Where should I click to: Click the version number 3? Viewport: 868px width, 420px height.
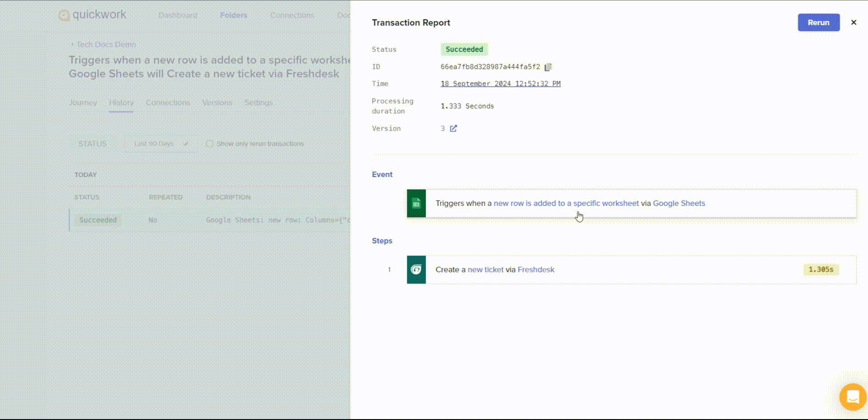pyautogui.click(x=443, y=128)
